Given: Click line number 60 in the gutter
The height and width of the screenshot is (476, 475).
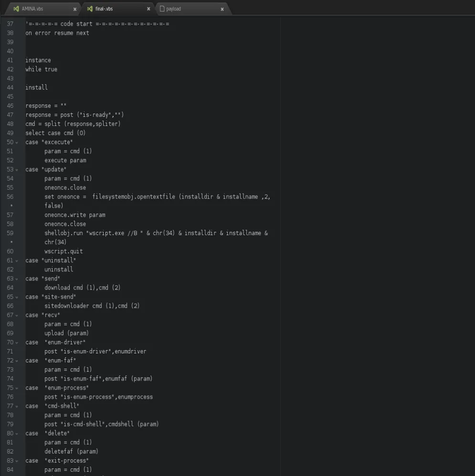Looking at the screenshot, I should (x=10, y=251).
